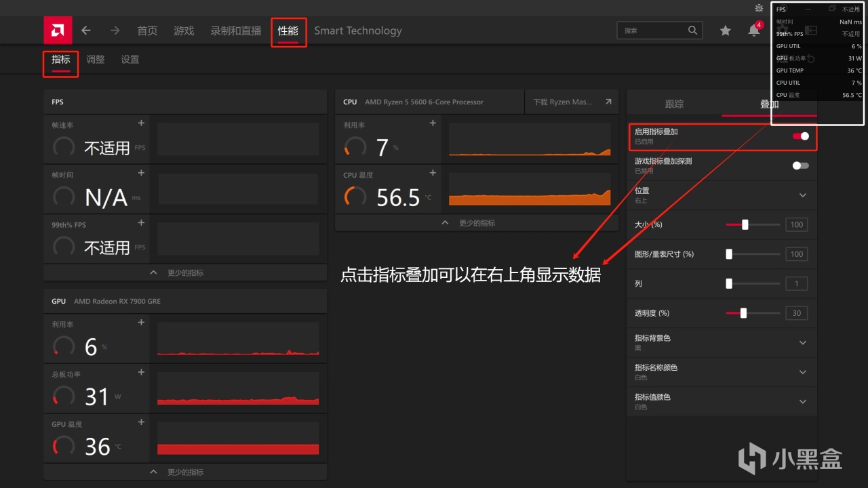Click the external arrow icon beside Ryzen Master
The width and height of the screenshot is (868, 488).
[608, 102]
